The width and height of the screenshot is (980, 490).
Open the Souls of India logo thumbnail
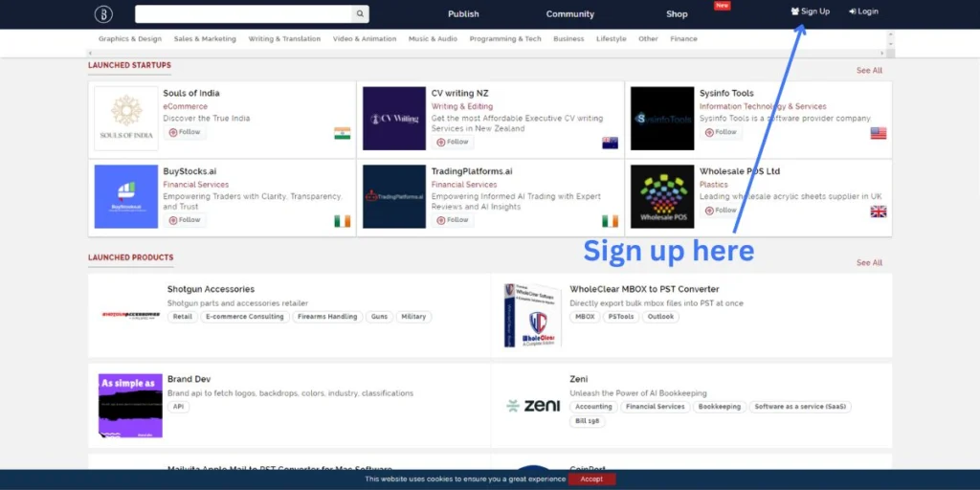point(126,118)
